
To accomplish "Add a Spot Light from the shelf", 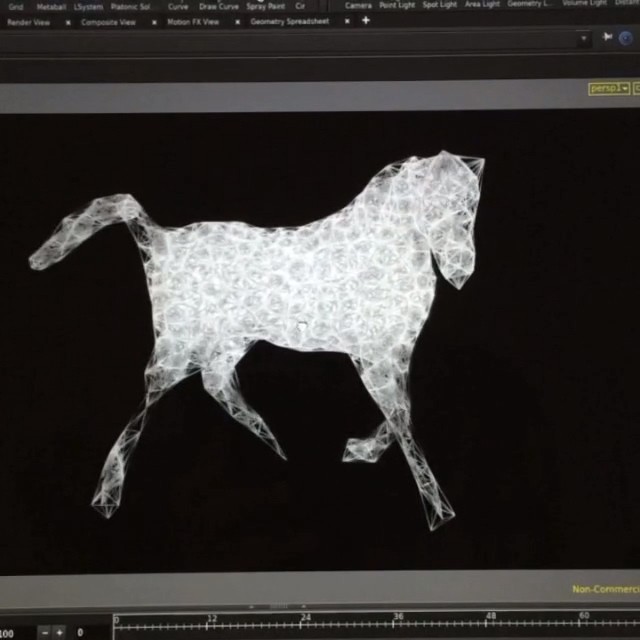I will click(439, 5).
